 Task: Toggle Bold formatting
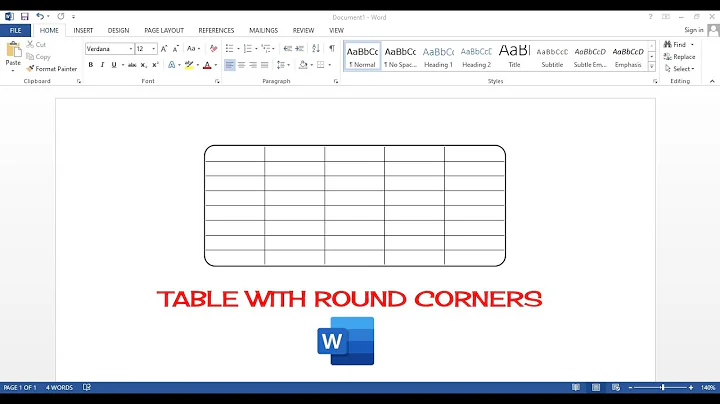coord(90,65)
